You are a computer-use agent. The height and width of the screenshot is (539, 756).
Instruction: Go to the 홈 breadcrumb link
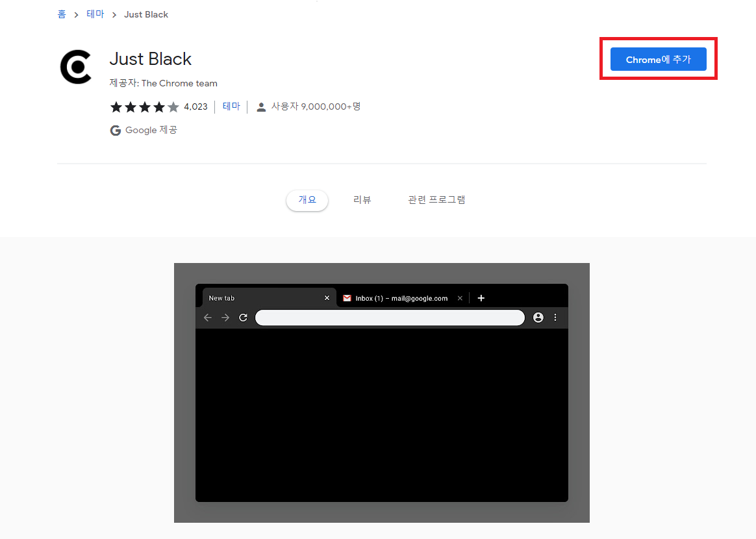coord(62,14)
